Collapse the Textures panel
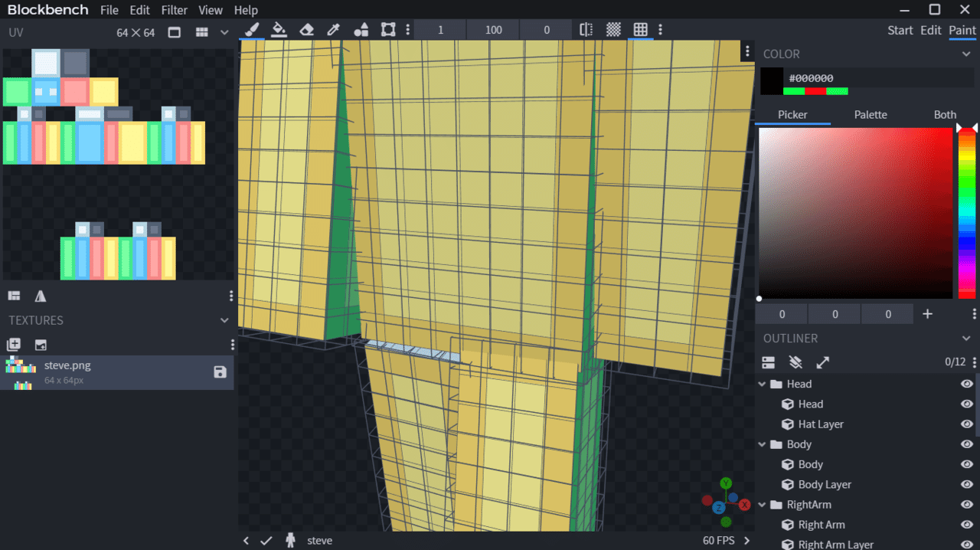980x550 pixels. pos(224,320)
